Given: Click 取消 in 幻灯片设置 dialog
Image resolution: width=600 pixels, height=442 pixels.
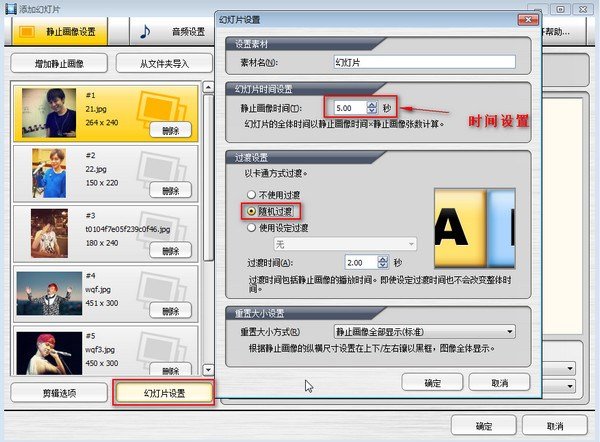Looking at the screenshot, I should point(499,382).
